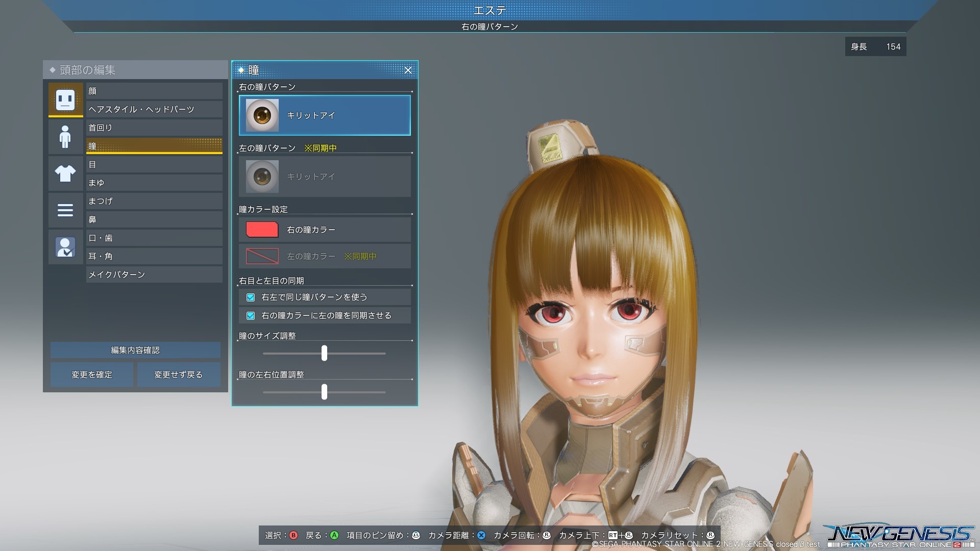Click the 編集内容確認 button
The image size is (980, 551).
coord(135,350)
